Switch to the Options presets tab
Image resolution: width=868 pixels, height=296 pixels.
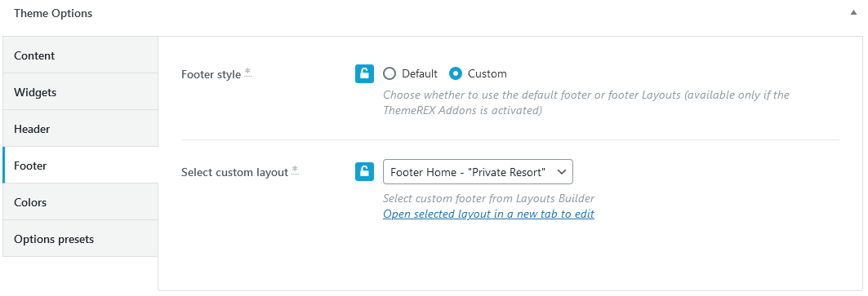(80, 239)
